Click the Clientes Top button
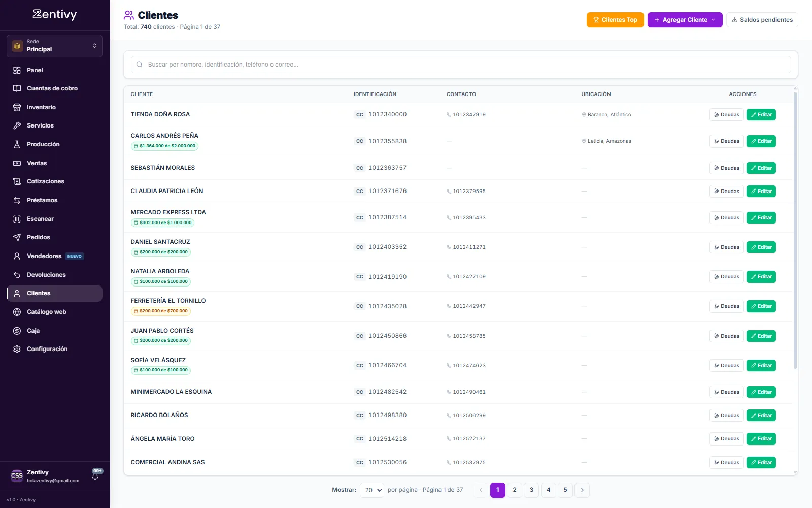This screenshot has height=508, width=812. pyautogui.click(x=615, y=20)
